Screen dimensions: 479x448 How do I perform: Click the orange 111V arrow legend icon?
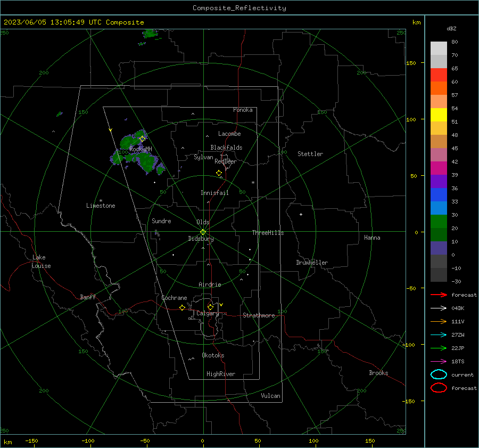click(439, 321)
